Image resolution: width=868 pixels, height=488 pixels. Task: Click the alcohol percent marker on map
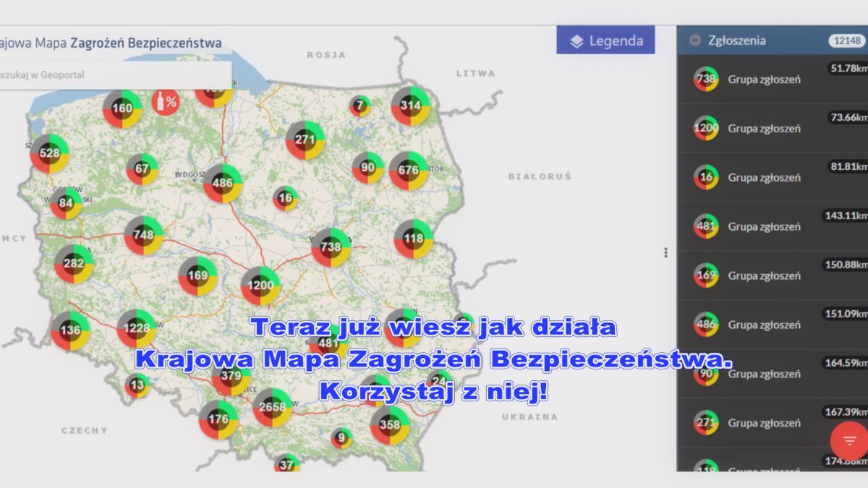click(167, 102)
